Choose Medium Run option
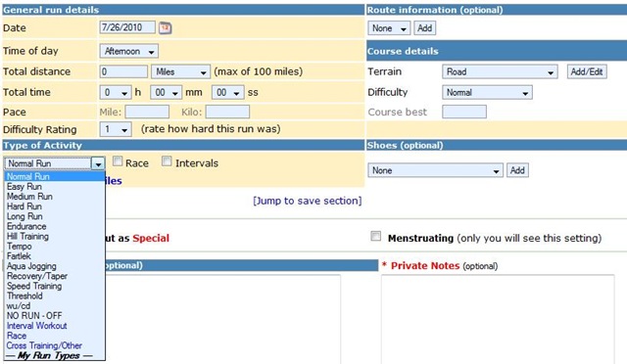 pyautogui.click(x=55, y=197)
